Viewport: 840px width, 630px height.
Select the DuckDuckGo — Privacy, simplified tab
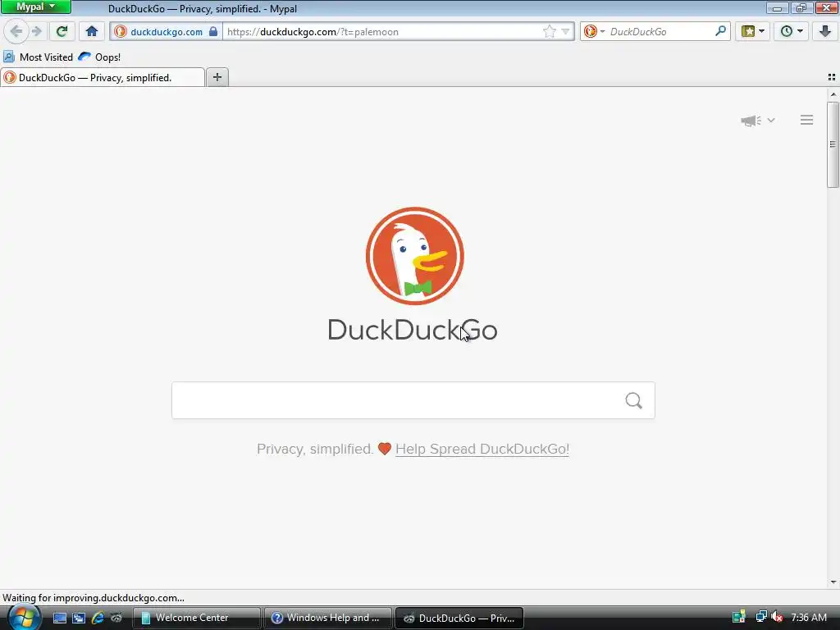pyautogui.click(x=103, y=78)
